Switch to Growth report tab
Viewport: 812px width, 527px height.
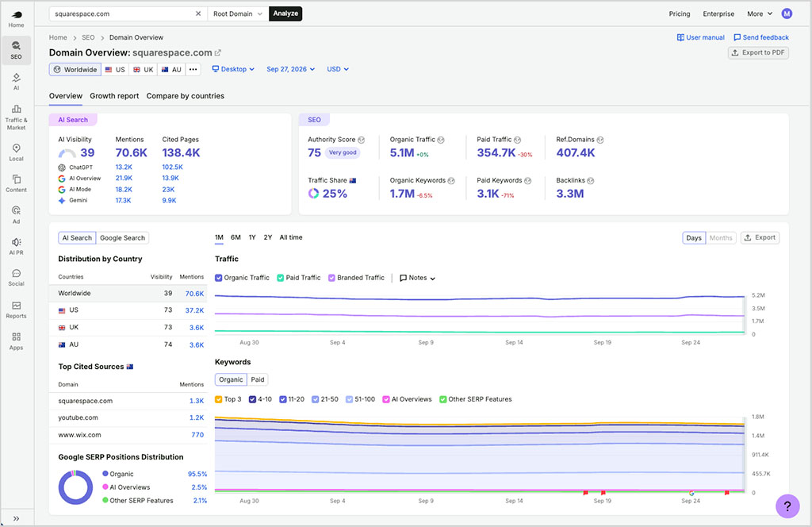coord(114,96)
